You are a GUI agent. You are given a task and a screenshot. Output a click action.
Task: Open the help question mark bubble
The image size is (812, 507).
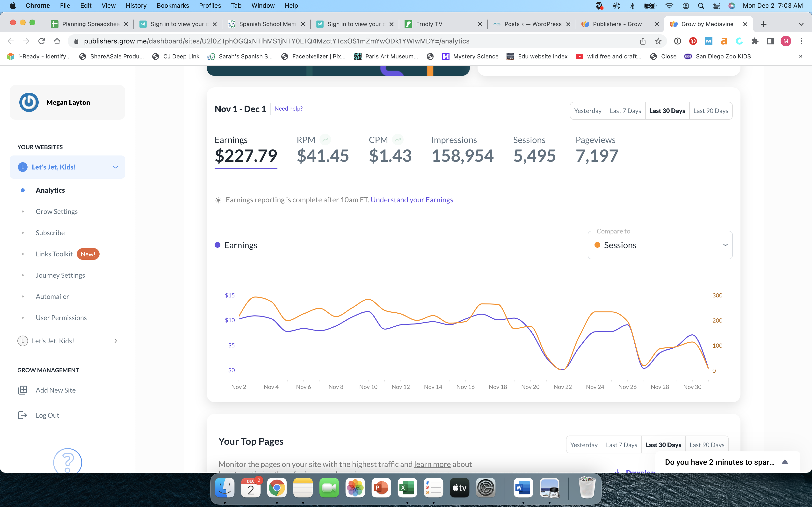(67, 462)
